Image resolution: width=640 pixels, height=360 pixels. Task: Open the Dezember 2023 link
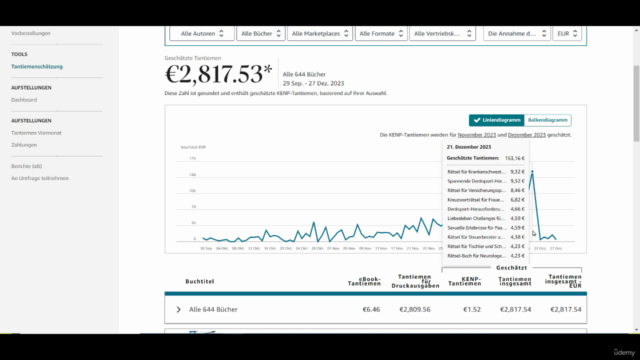point(527,135)
